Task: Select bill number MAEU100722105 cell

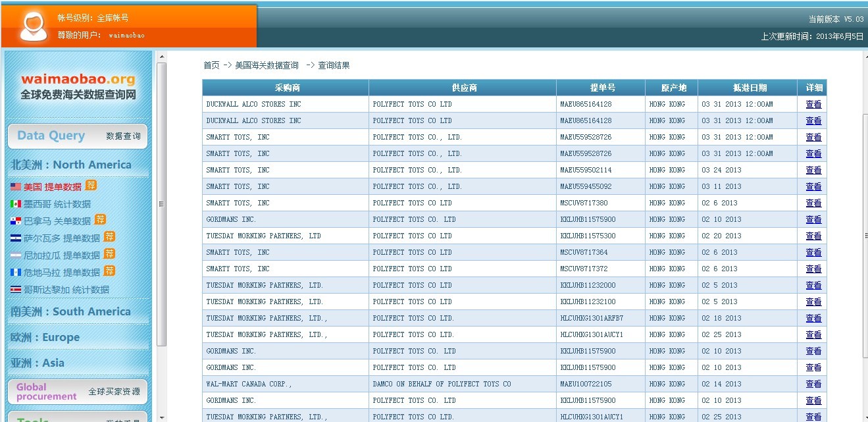Action: pyautogui.click(x=601, y=384)
